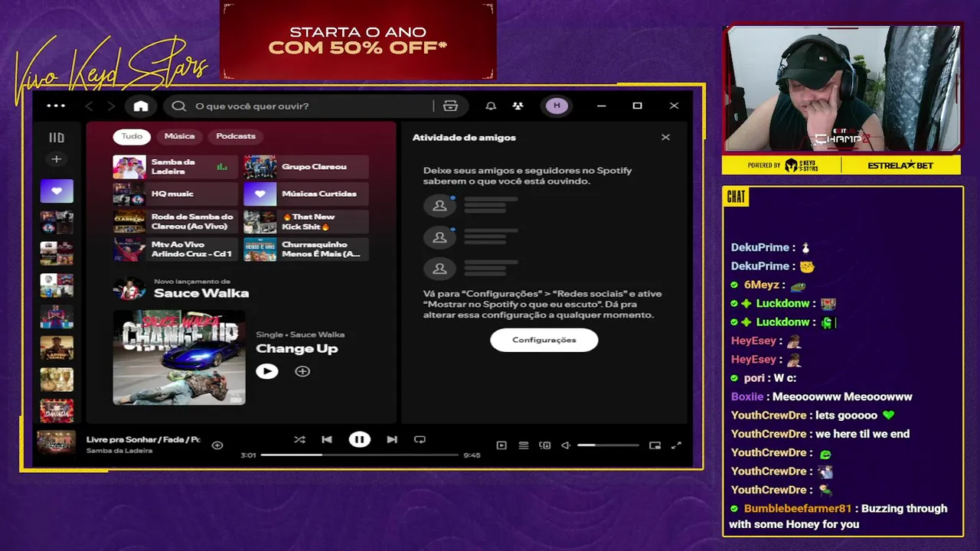Open 'Mtv Ao Vivo Arlindo Cruz - Cd 1'

tap(175, 249)
